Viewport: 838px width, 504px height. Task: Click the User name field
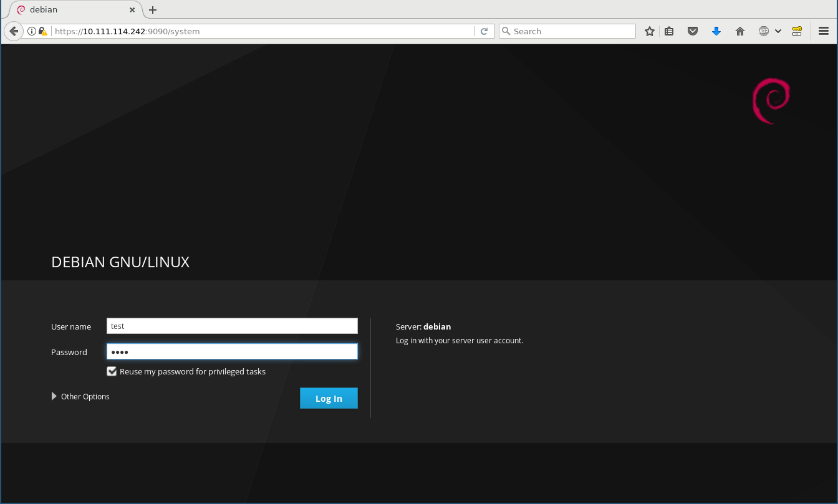click(x=233, y=326)
